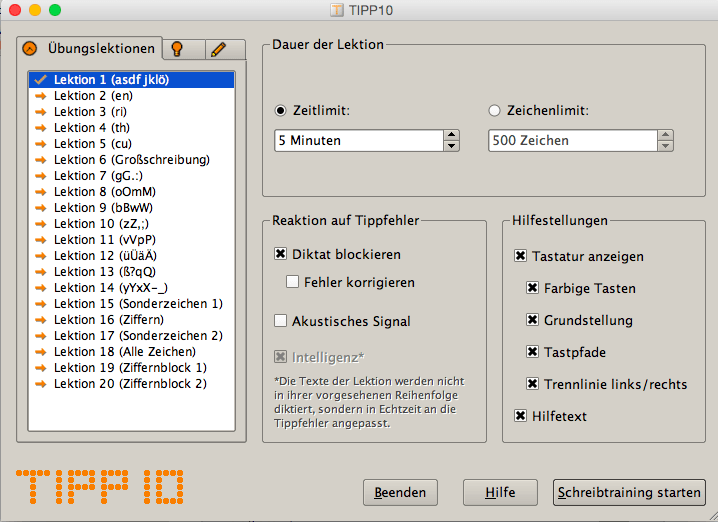The width and height of the screenshot is (718, 522).
Task: Start training with Schreibtraining starten
Action: point(629,493)
